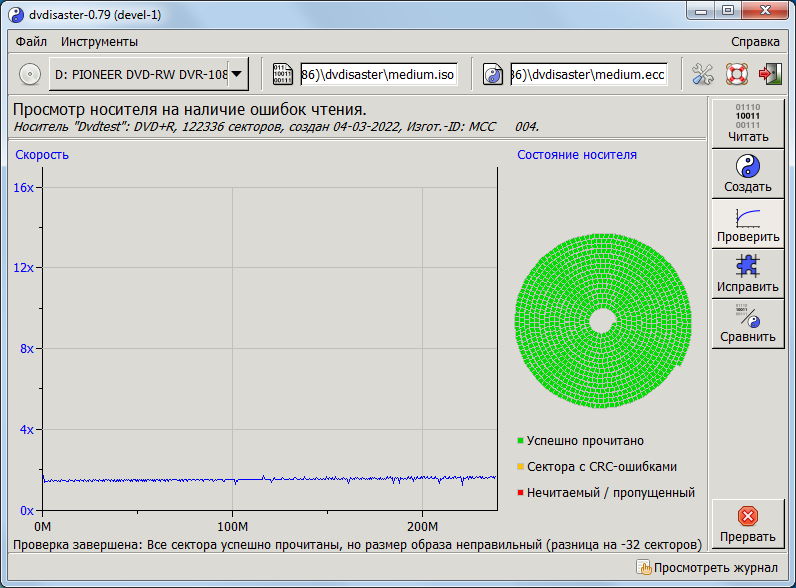Click the medium.ecc path input field

tap(588, 74)
